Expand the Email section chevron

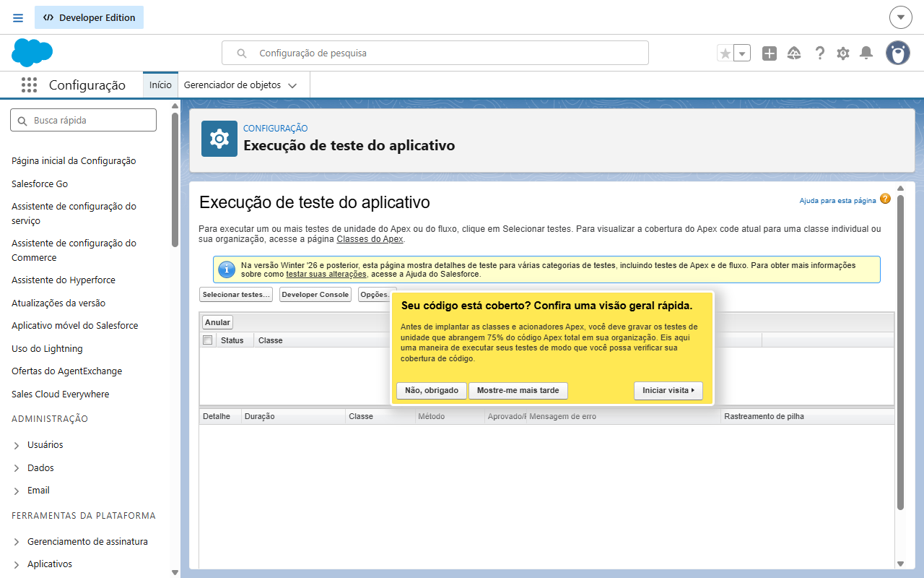pyautogui.click(x=17, y=491)
